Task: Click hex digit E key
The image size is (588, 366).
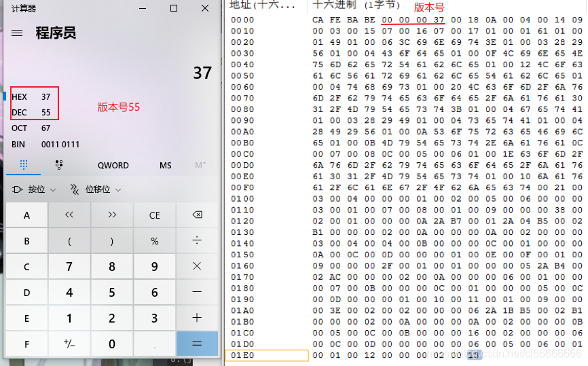Action: (26, 318)
